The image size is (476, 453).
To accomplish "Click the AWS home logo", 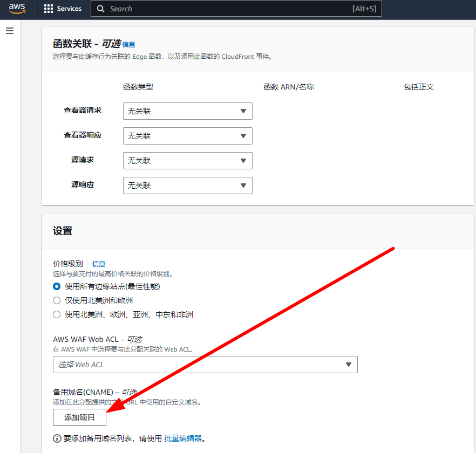I will click(x=16, y=8).
